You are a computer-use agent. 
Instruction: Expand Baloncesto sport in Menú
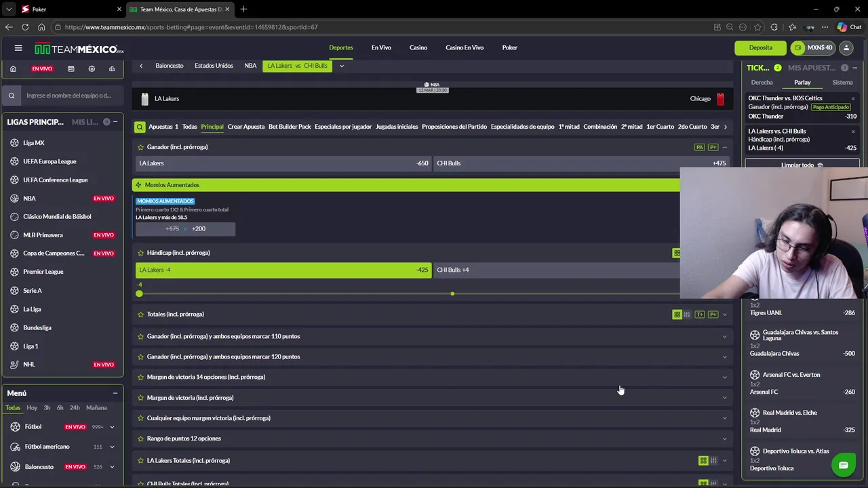[x=112, y=467]
